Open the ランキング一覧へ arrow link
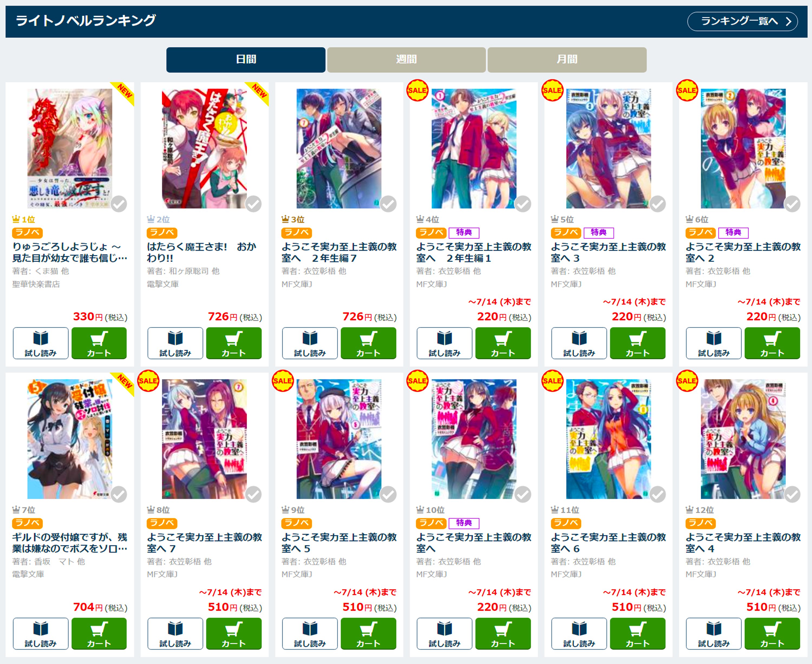Viewport: 812px width, 664px height. tap(742, 21)
